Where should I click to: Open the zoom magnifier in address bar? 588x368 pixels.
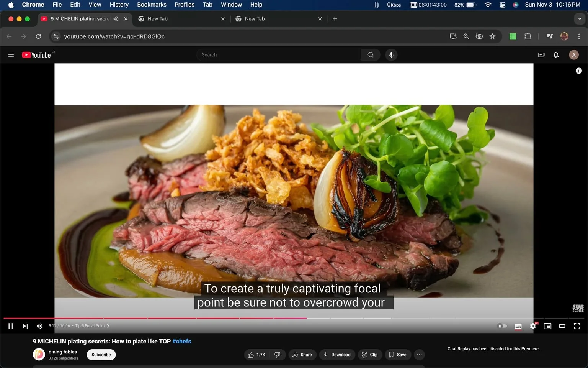click(466, 36)
